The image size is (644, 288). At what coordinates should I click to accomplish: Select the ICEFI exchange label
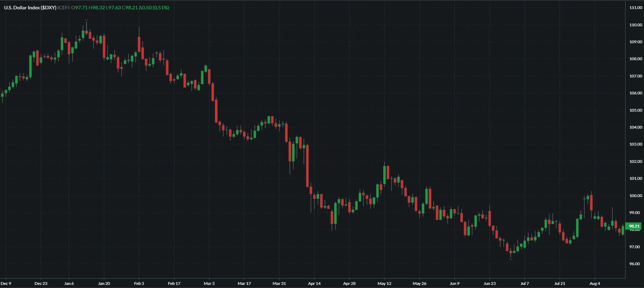[63, 8]
